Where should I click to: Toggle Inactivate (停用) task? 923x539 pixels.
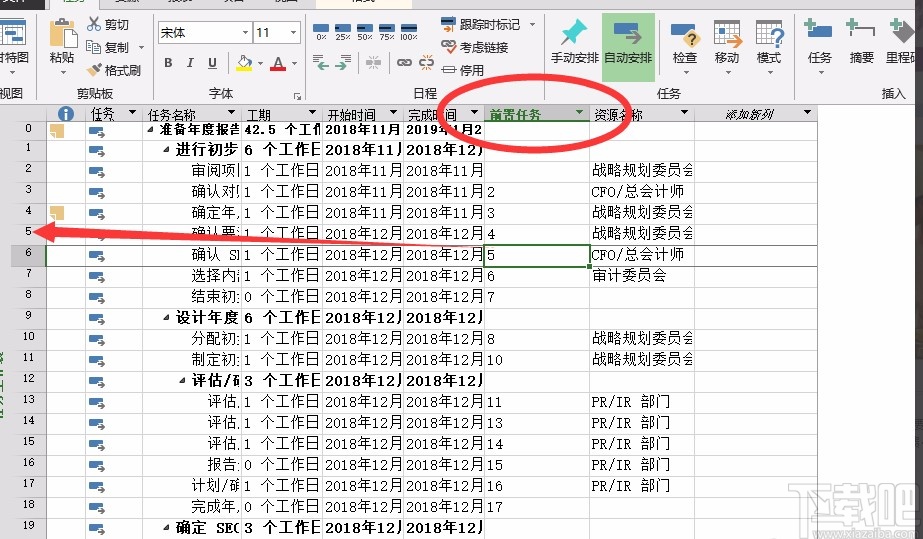463,70
